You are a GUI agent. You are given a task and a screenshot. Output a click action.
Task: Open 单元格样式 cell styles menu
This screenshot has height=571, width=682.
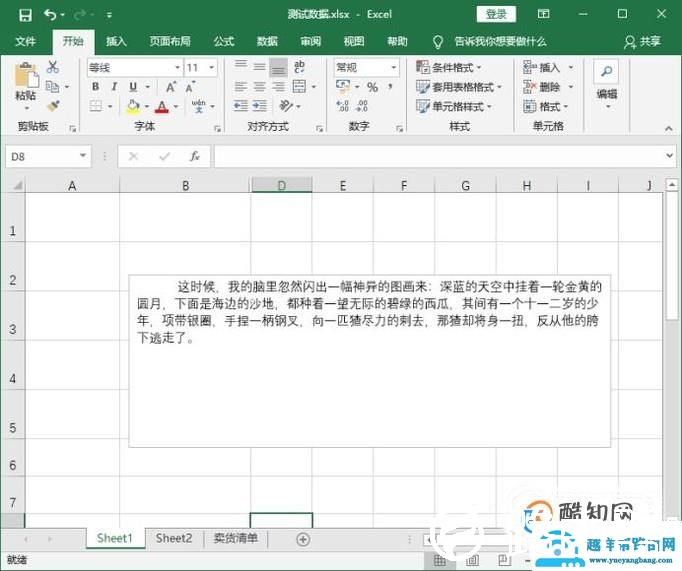point(454,106)
